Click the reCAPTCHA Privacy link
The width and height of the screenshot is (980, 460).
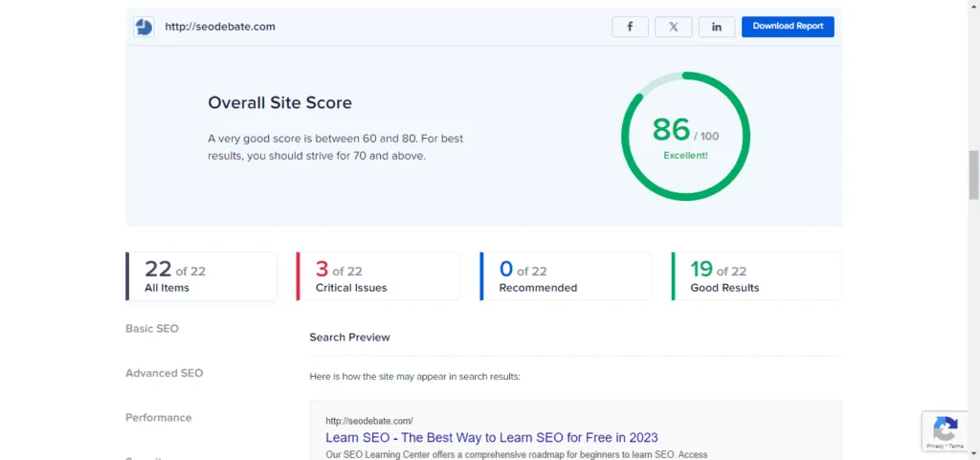click(x=935, y=447)
